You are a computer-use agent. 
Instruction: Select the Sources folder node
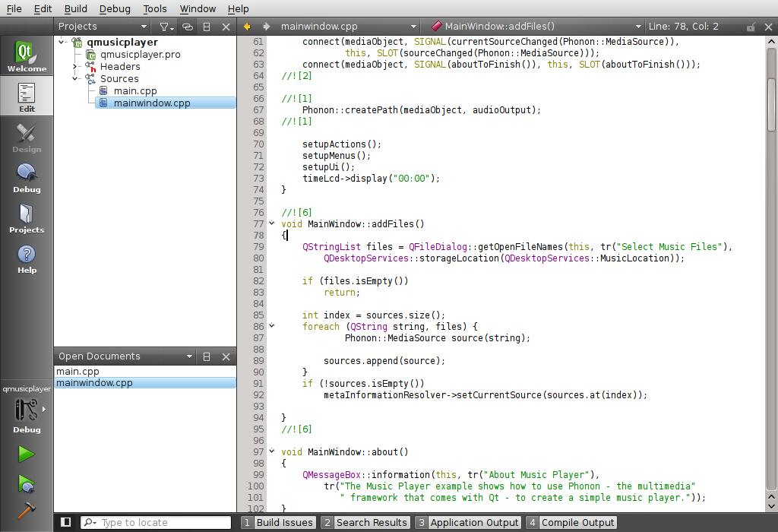119,78
